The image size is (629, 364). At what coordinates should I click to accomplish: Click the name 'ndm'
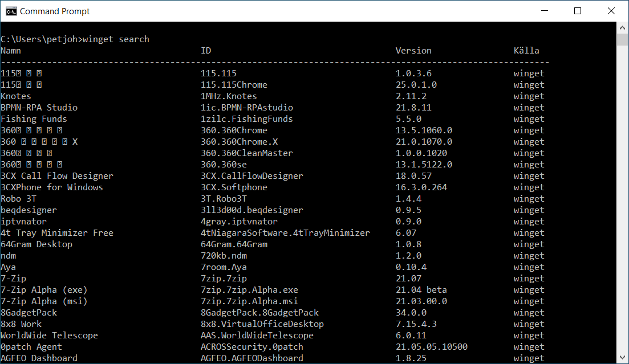point(9,256)
